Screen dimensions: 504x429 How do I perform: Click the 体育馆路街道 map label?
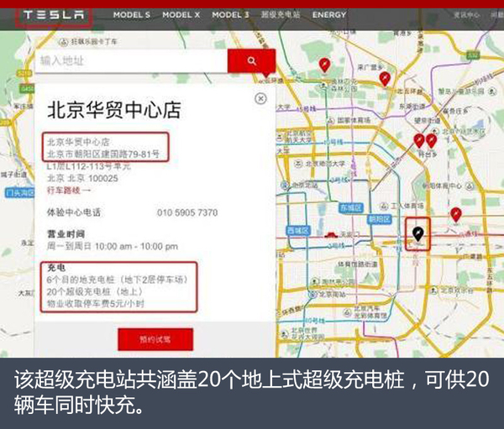coord(358,264)
